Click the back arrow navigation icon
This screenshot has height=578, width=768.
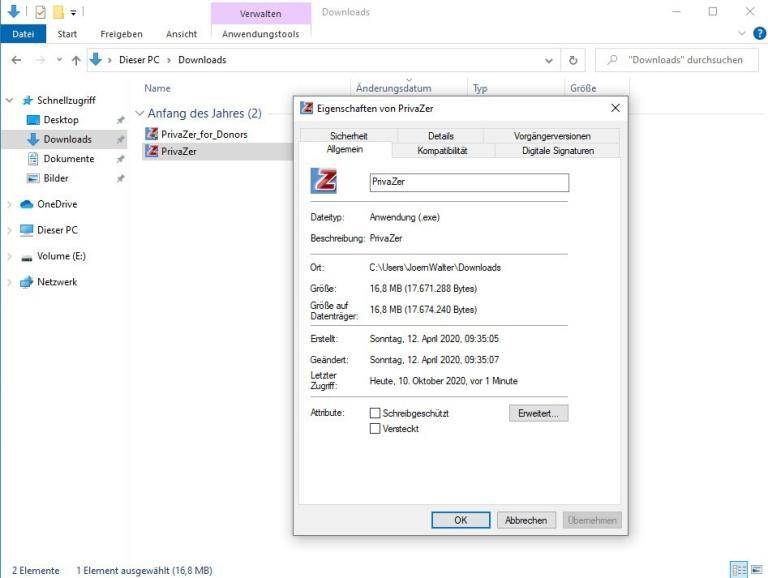point(16,60)
